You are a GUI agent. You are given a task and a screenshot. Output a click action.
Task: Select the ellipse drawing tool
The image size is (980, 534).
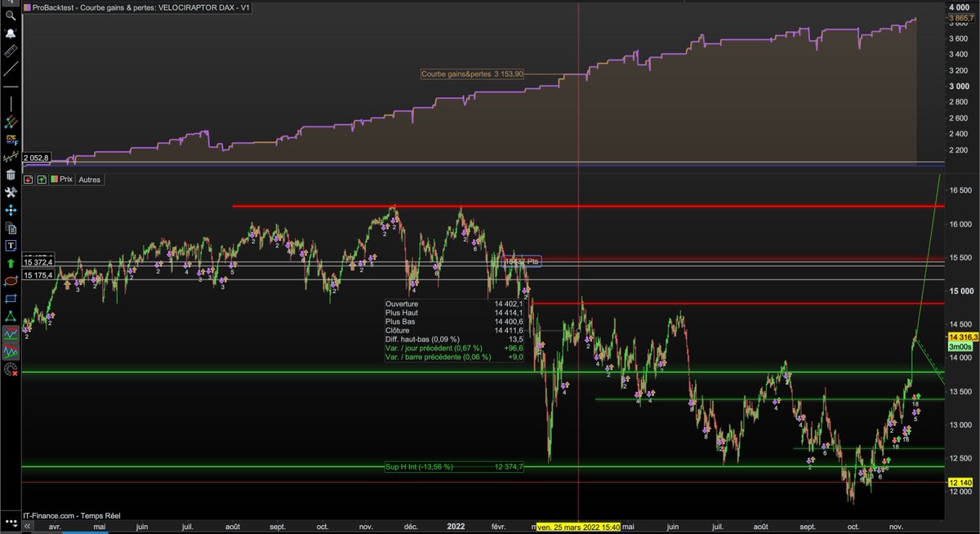11,280
